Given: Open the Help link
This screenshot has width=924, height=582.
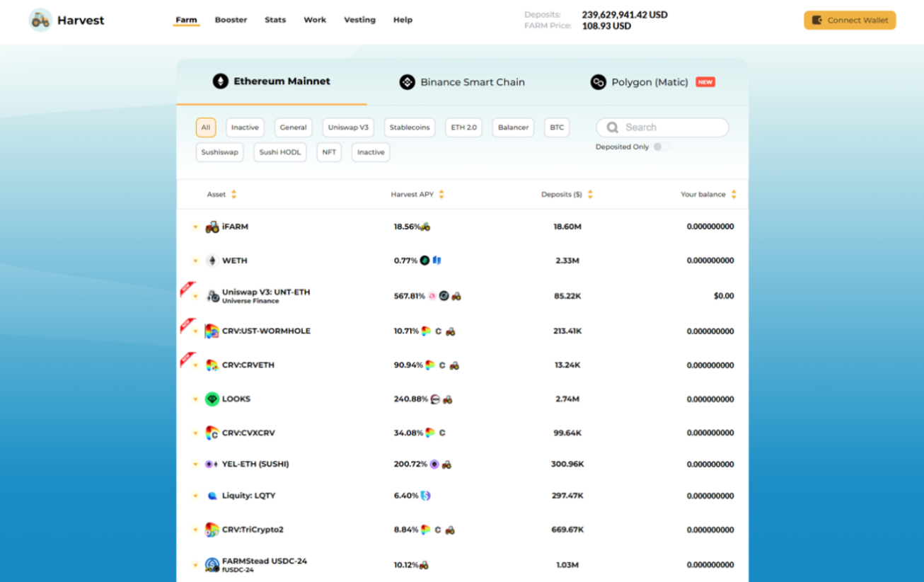Looking at the screenshot, I should click(403, 20).
